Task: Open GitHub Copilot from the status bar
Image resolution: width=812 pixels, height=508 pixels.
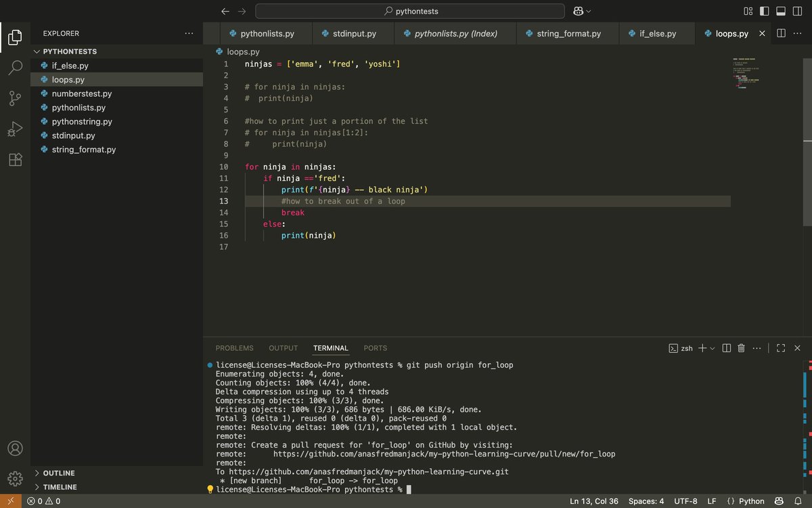Action: [x=779, y=501]
